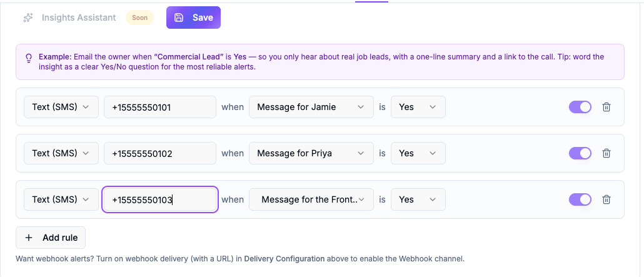Expand the Message for Priya insight dropdown
The width and height of the screenshot is (644, 277).
tap(311, 153)
